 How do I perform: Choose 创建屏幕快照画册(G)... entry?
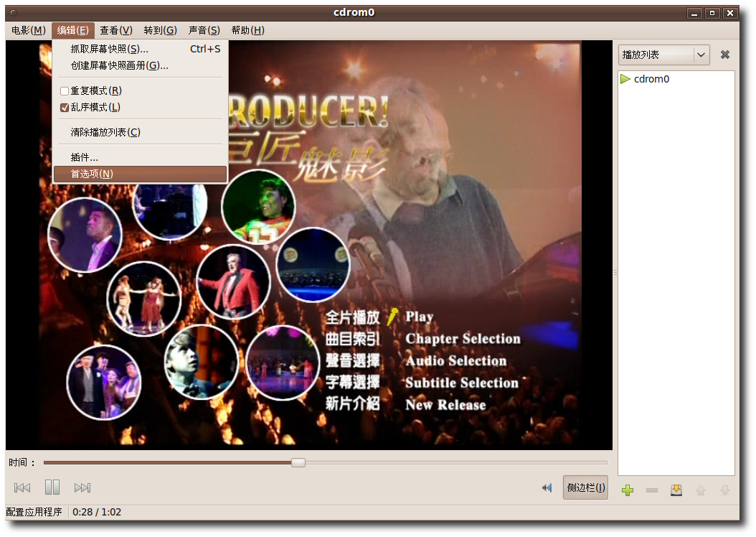click(x=140, y=65)
